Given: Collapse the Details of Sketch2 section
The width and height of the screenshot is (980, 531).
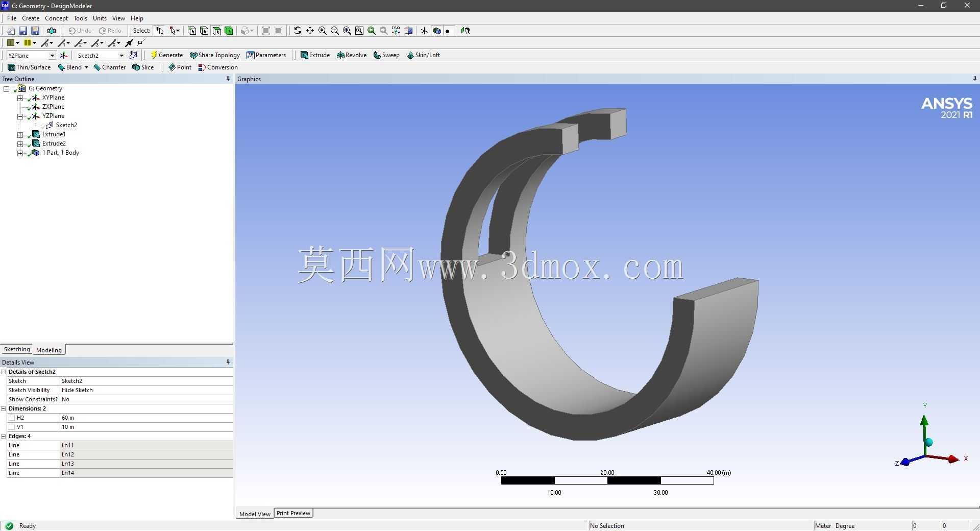Looking at the screenshot, I should [x=4, y=372].
